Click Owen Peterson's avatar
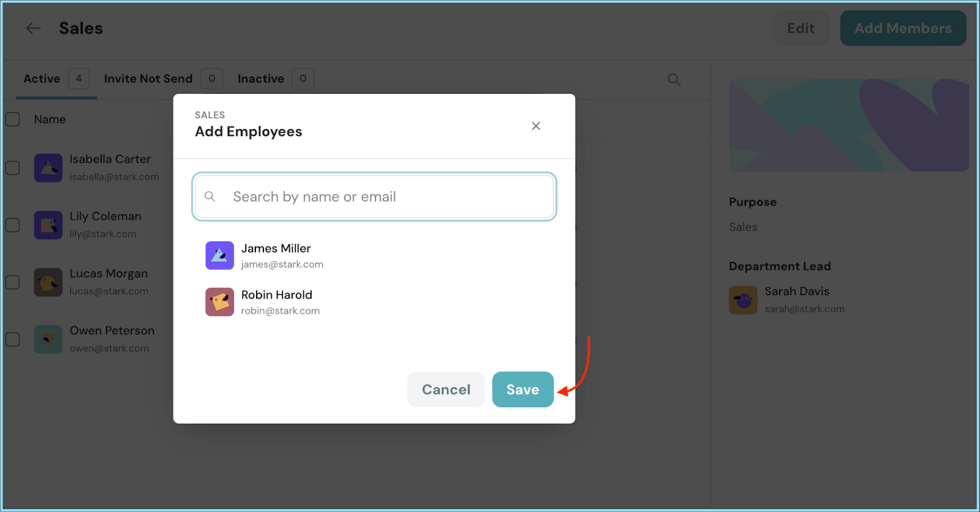This screenshot has width=980, height=512. tap(48, 339)
